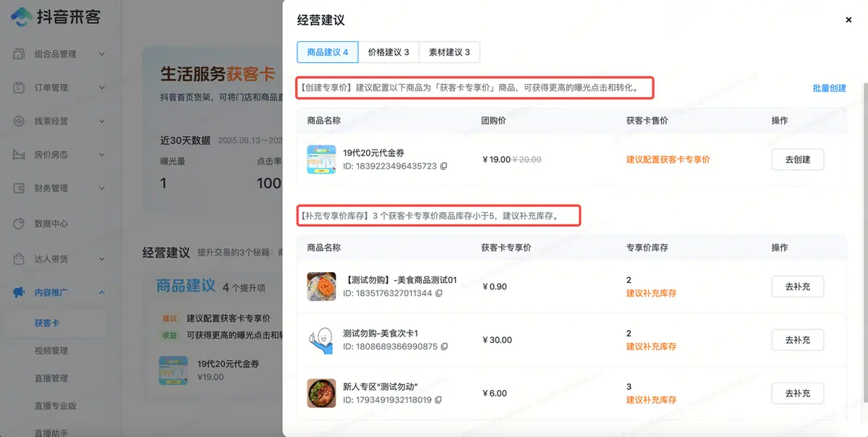Click the 抖音来客 logo icon
The width and height of the screenshot is (868, 437).
pyautogui.click(x=22, y=17)
